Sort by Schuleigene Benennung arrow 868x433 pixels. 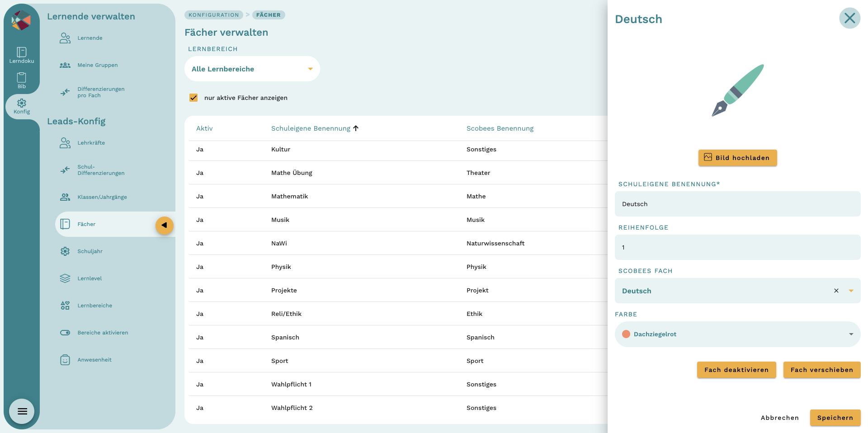click(x=356, y=128)
